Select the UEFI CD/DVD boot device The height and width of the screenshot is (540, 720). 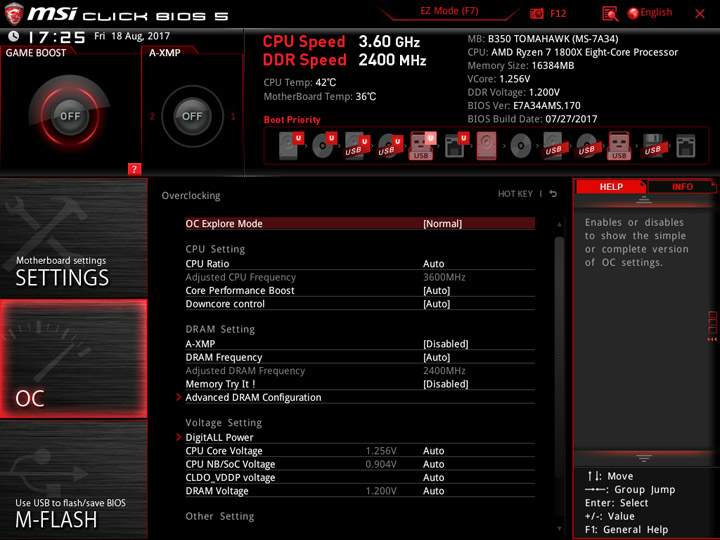pos(324,146)
